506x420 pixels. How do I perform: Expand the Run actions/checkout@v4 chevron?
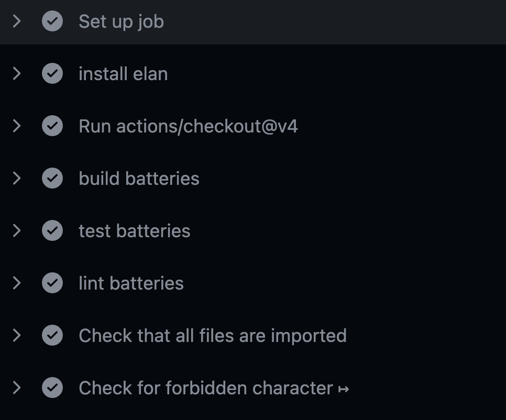[x=17, y=126]
